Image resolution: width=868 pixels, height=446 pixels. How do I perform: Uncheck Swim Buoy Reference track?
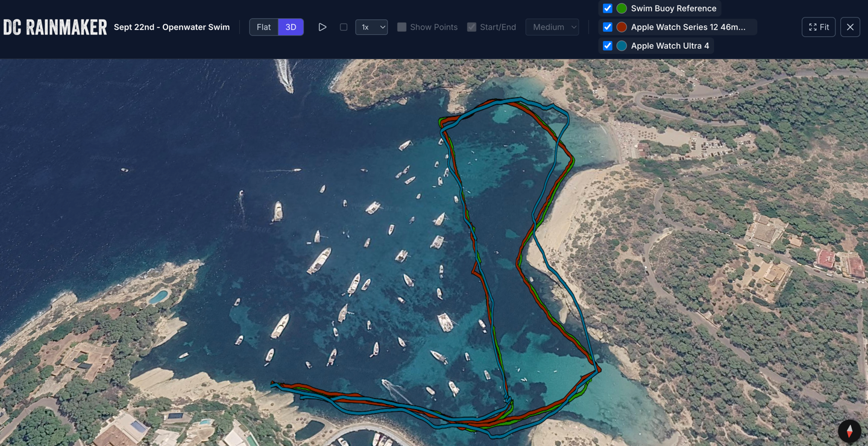608,8
